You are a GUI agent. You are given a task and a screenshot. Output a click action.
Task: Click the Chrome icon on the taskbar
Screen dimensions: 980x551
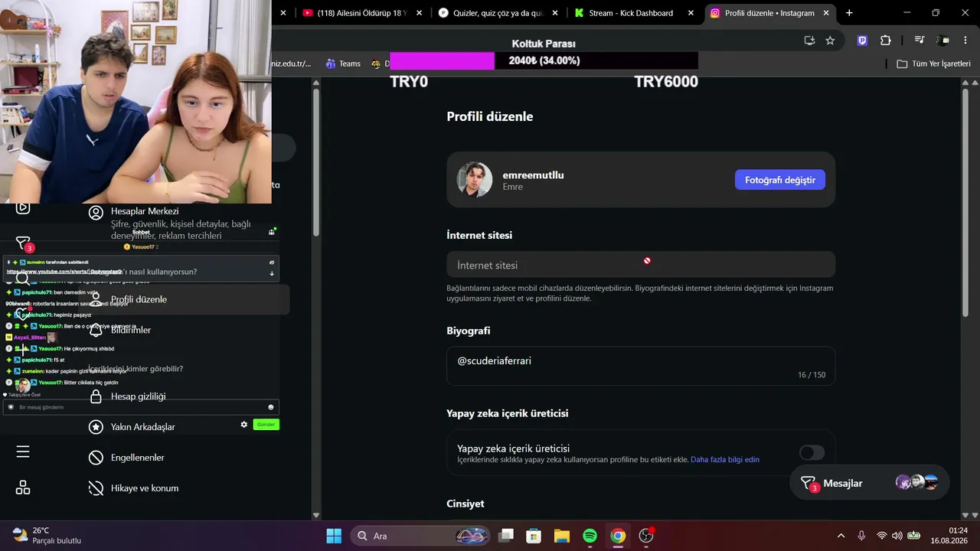coord(618,536)
